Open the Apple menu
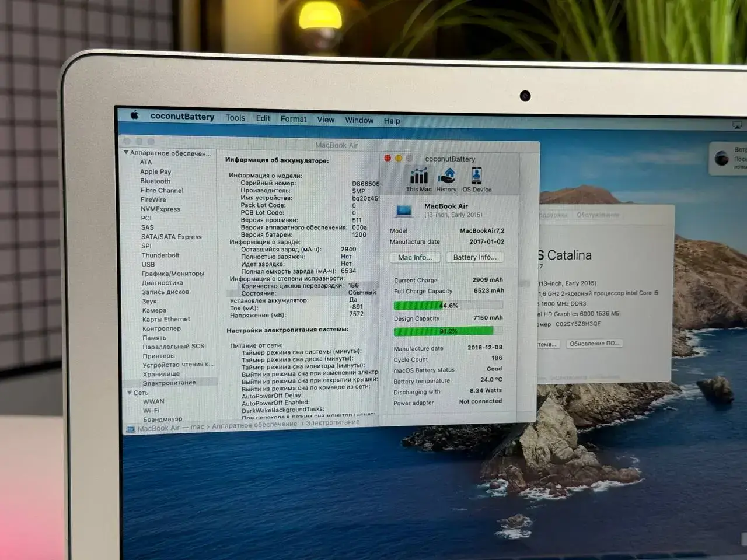747x560 pixels. pyautogui.click(x=134, y=115)
